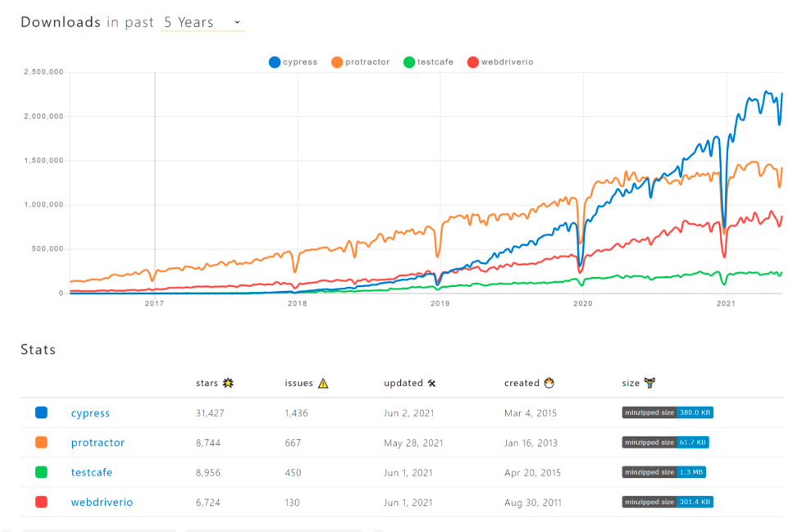This screenshot has height=532, width=802.
Task: Open the testcafe package link
Action: tap(92, 472)
